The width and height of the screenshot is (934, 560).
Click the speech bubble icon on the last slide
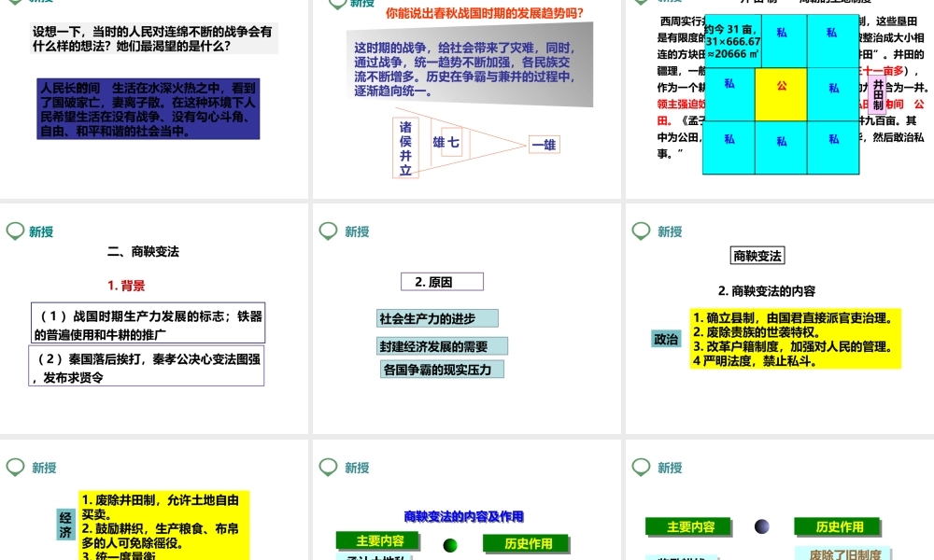tap(641, 468)
